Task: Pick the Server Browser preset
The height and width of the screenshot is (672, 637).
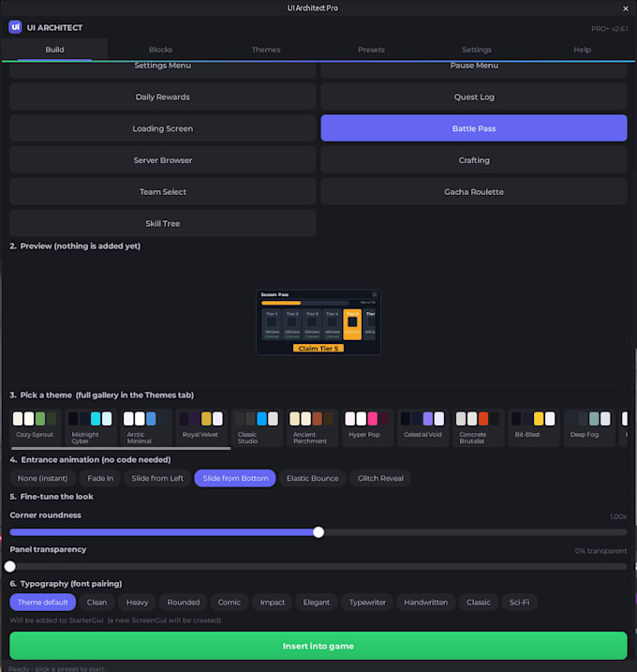Action: 163,160
